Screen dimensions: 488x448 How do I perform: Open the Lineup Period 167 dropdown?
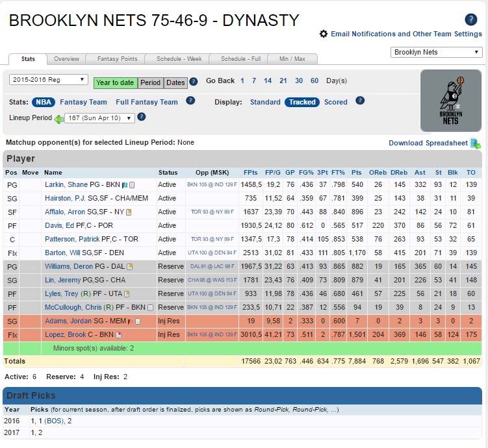(99, 118)
